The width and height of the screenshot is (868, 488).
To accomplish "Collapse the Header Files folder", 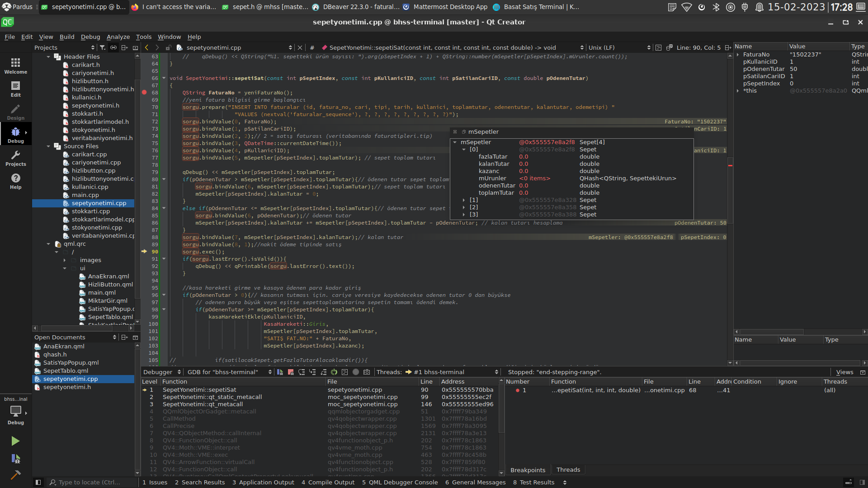I will point(49,56).
